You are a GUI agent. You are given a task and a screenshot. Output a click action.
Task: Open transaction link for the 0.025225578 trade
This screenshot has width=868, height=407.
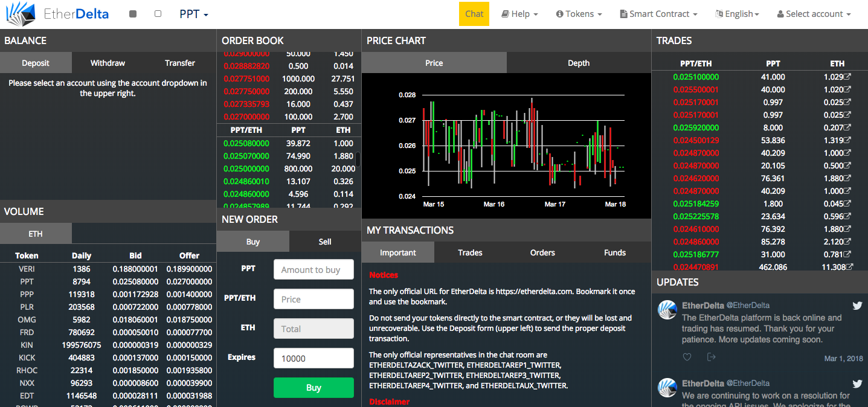pyautogui.click(x=847, y=216)
